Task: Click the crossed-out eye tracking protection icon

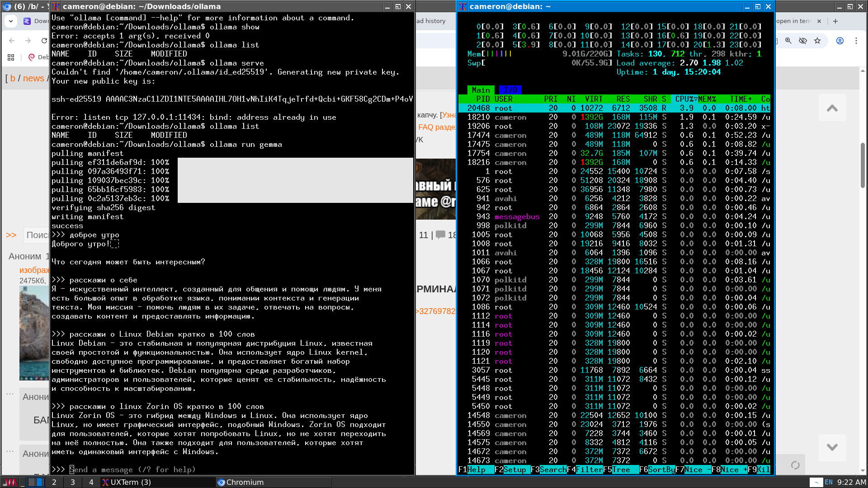Action: click(x=803, y=41)
